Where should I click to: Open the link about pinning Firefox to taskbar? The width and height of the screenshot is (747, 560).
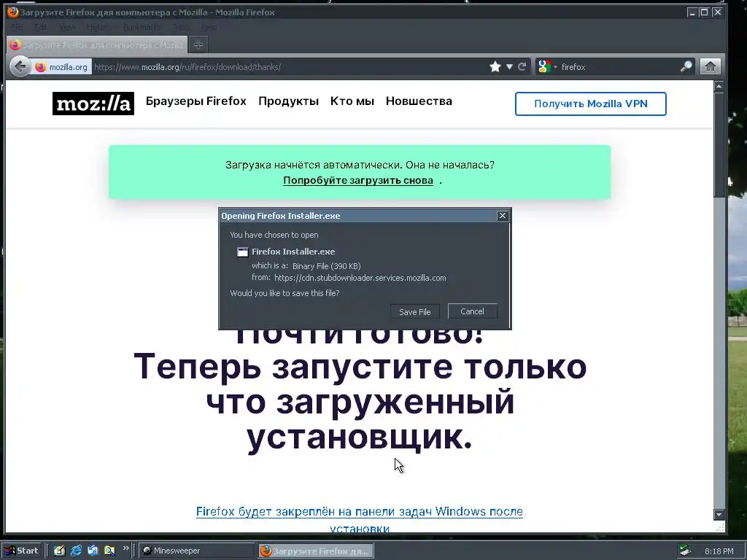(360, 519)
